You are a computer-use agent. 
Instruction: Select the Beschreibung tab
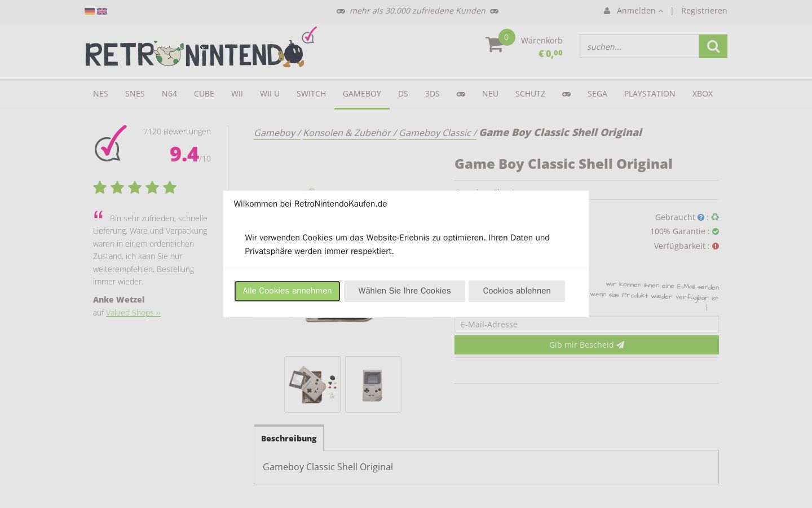coord(289,438)
